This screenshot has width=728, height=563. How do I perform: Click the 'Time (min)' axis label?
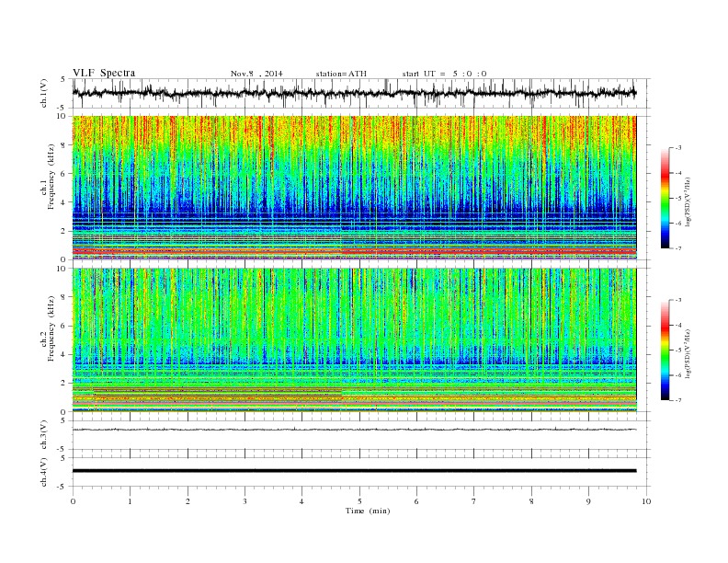pyautogui.click(x=368, y=511)
